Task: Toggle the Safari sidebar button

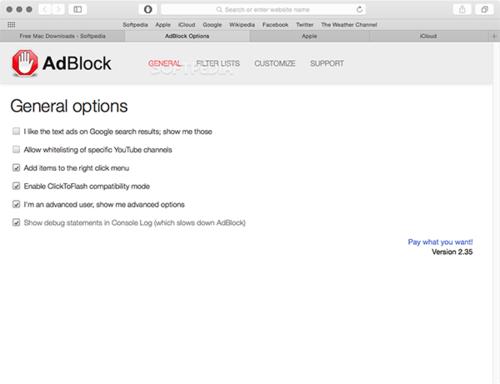Action: (x=78, y=9)
